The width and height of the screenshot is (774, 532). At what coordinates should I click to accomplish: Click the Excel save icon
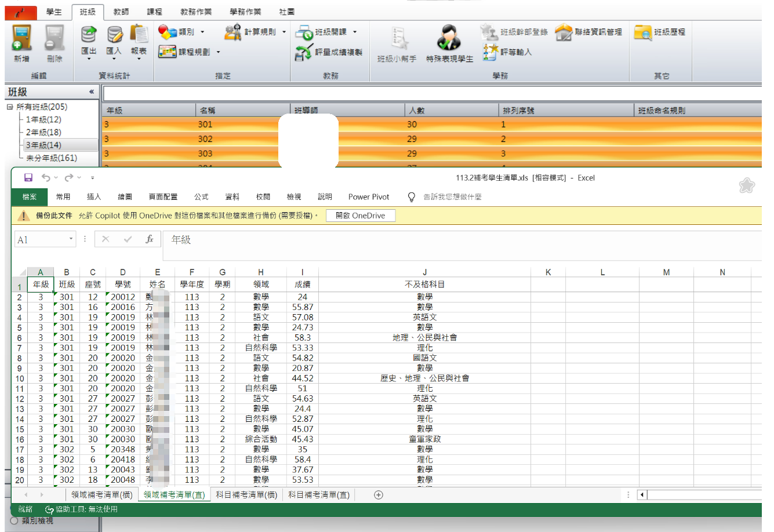(28, 178)
